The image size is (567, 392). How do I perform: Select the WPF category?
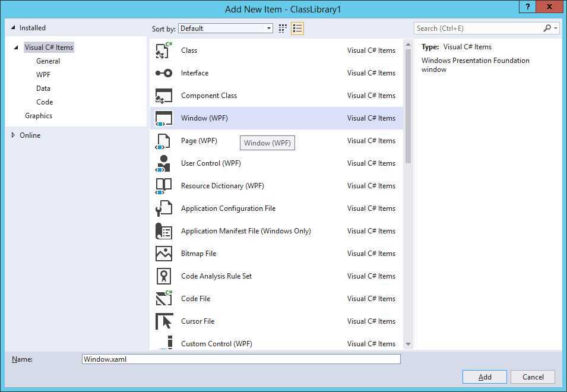coord(43,75)
